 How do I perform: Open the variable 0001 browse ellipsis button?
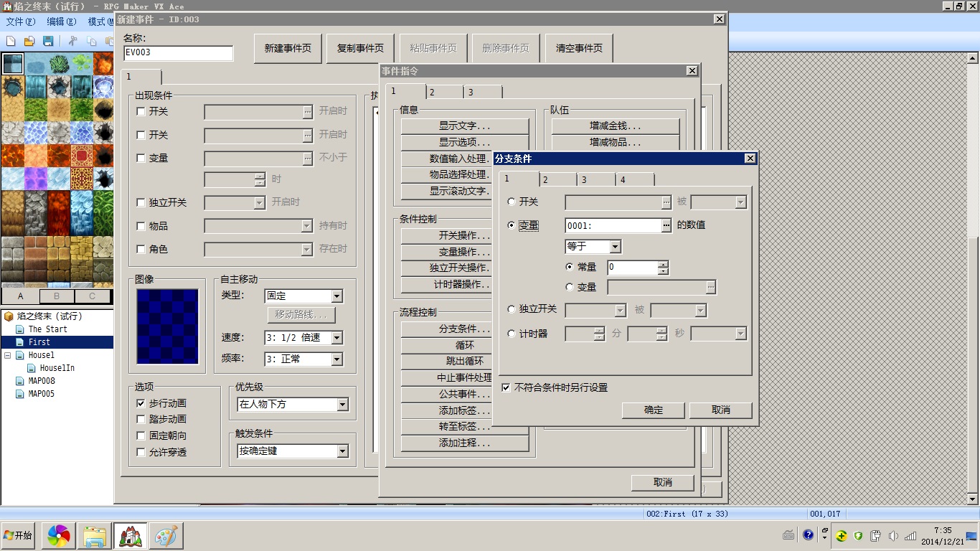(666, 225)
